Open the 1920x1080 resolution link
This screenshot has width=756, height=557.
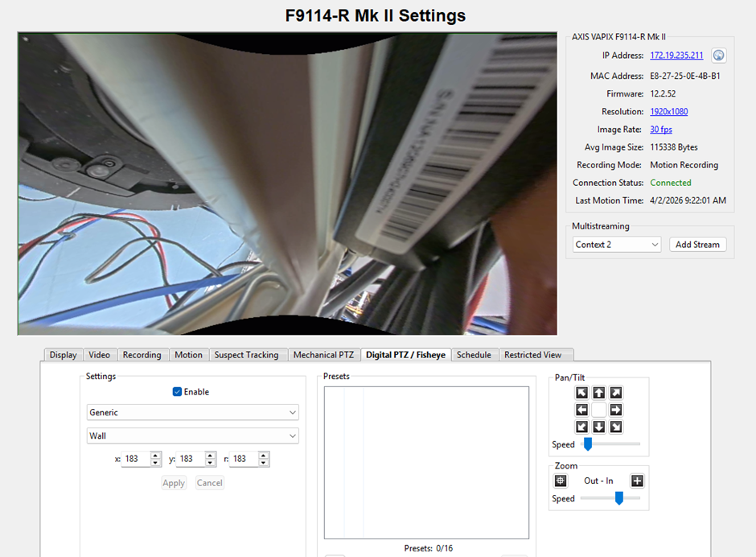[x=668, y=112]
